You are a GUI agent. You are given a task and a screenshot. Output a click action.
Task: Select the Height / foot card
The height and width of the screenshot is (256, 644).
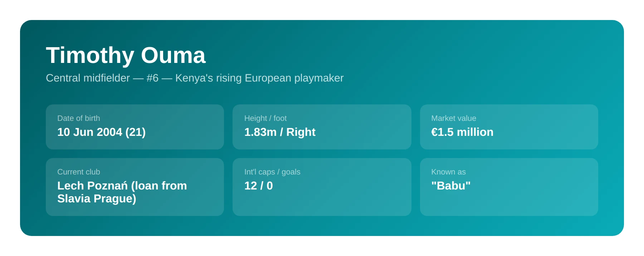[322, 127]
